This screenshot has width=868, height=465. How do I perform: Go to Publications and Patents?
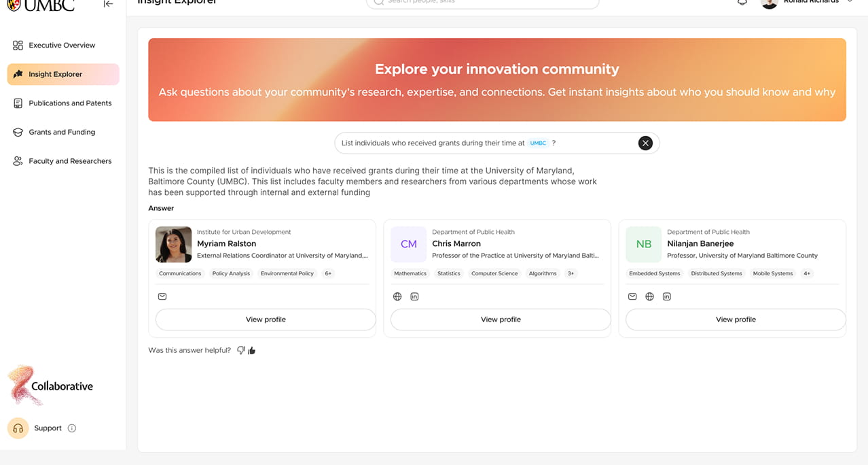click(x=63, y=103)
